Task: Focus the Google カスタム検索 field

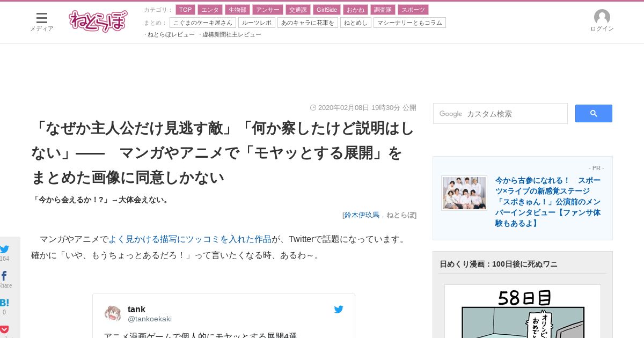Action: 500,114
